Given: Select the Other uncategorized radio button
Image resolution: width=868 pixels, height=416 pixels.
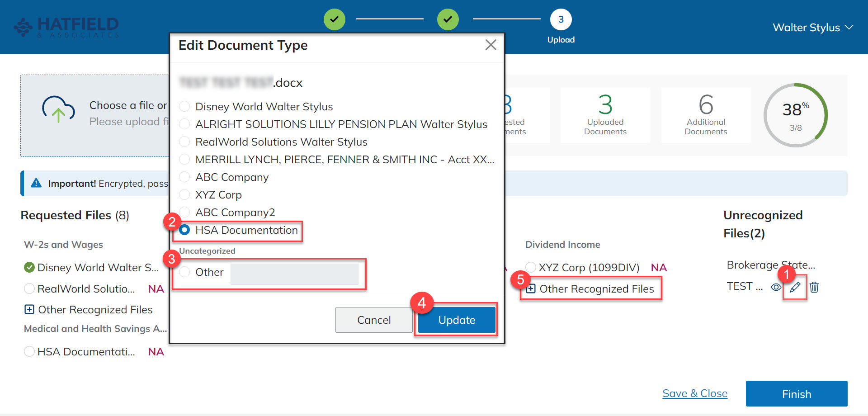Looking at the screenshot, I should 184,272.
